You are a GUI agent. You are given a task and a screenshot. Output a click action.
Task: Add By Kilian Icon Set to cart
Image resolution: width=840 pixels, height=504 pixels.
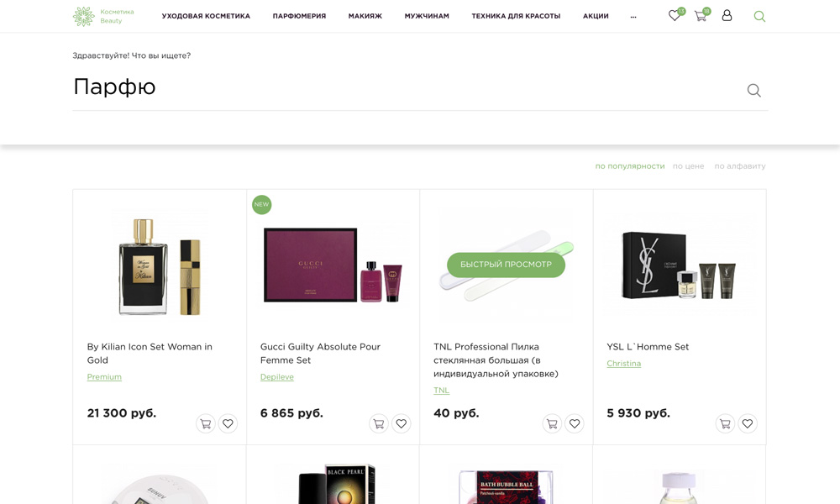pos(205,424)
